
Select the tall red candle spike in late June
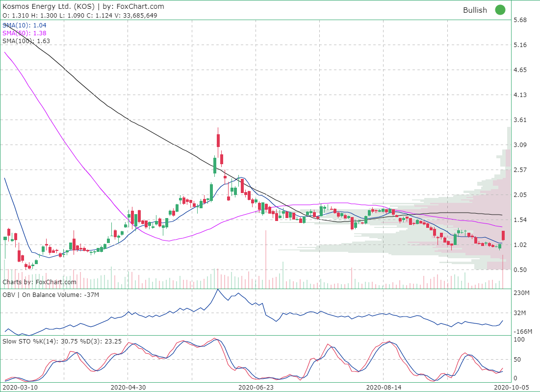pyautogui.click(x=217, y=140)
